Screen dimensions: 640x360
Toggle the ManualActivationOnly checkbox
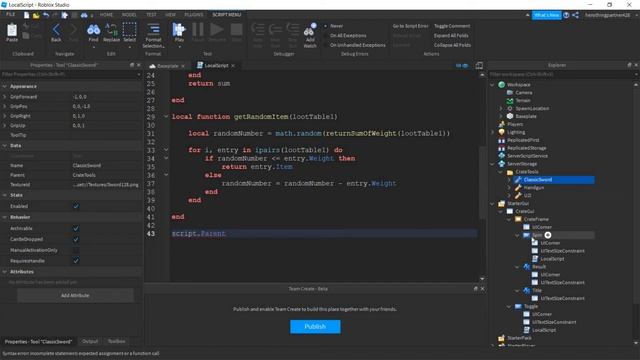click(x=76, y=250)
